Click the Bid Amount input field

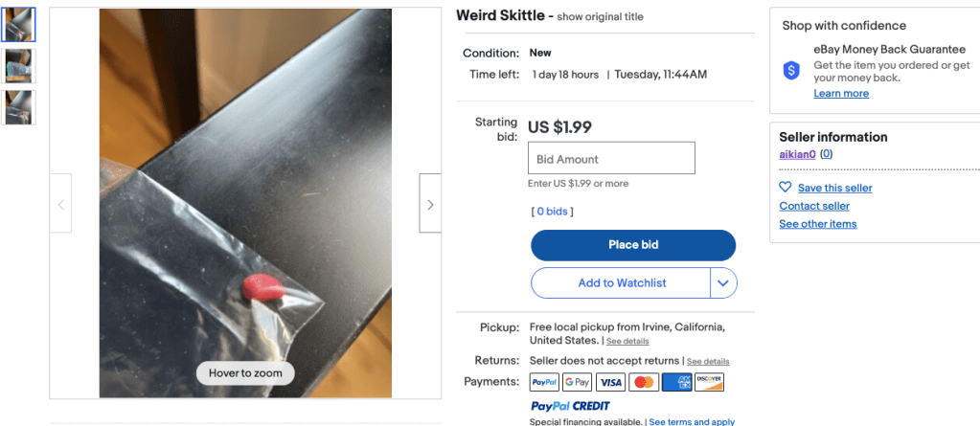(611, 159)
